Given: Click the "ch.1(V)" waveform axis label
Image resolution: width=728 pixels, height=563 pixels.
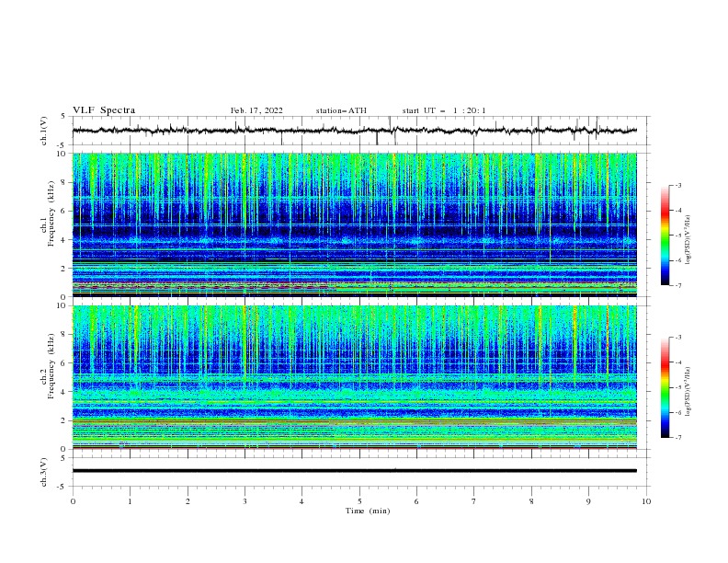Looking at the screenshot, I should click(x=44, y=131).
